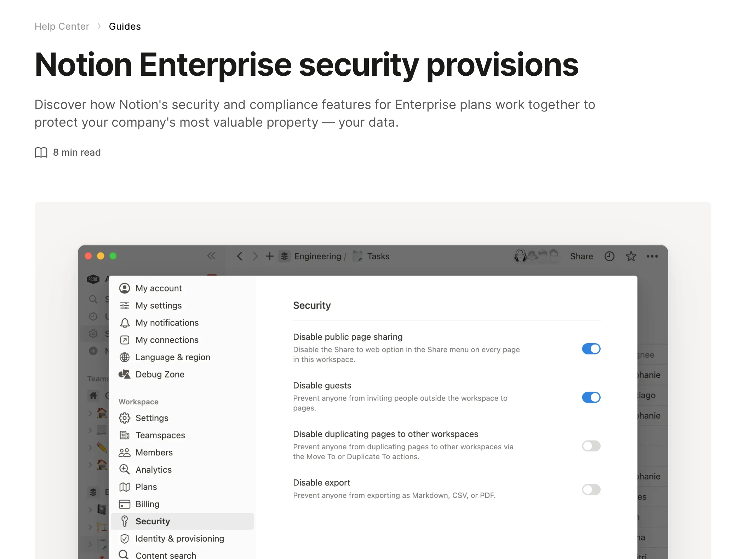756x559 pixels.
Task: Click Engineering in the page breadcrumb
Action: click(x=317, y=256)
